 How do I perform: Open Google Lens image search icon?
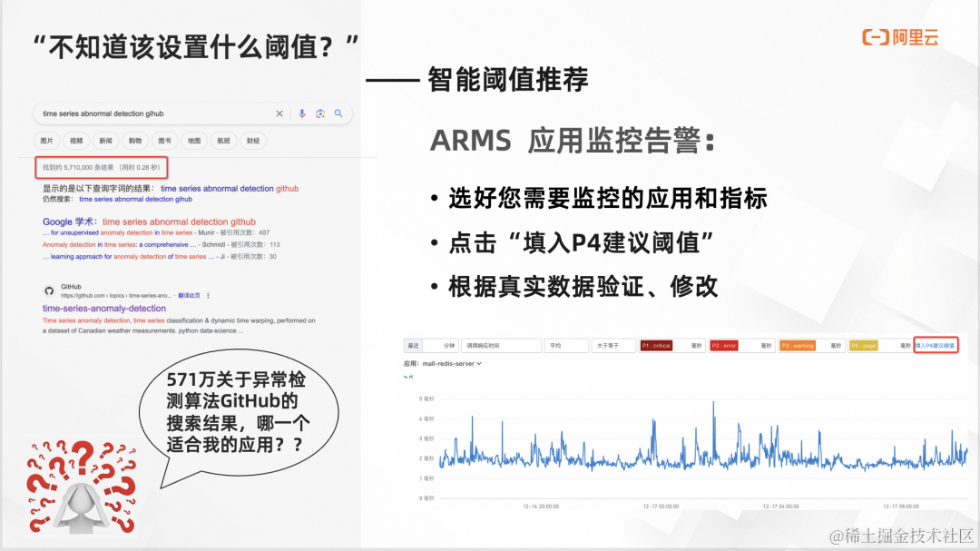320,113
